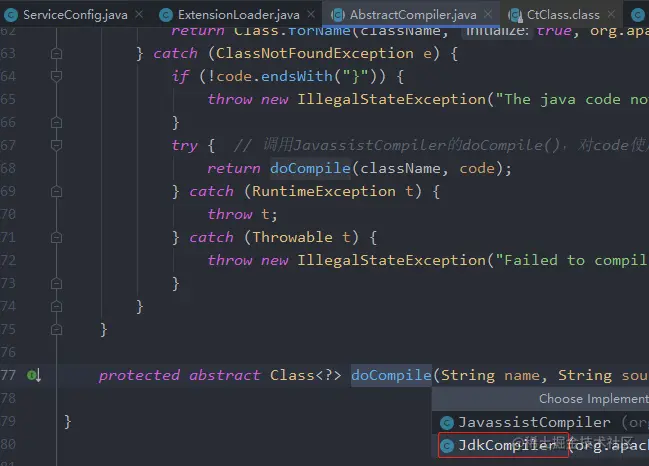Close the ServiceConfig.java tab
The width and height of the screenshot is (649, 466).
(x=139, y=14)
